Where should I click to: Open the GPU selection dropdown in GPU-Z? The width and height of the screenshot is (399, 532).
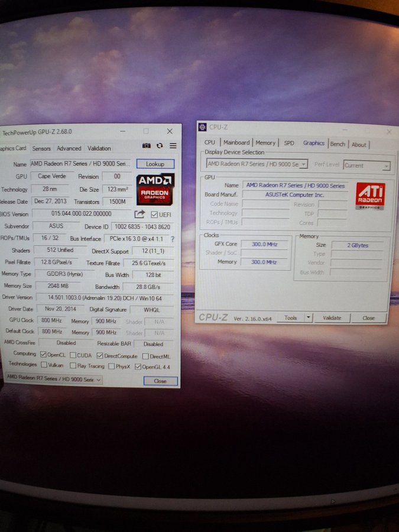point(53,379)
